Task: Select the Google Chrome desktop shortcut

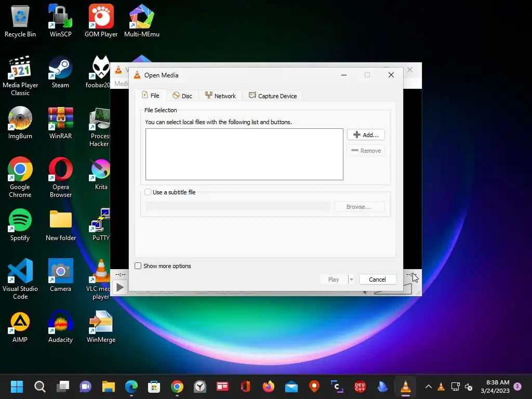Action: [20, 177]
